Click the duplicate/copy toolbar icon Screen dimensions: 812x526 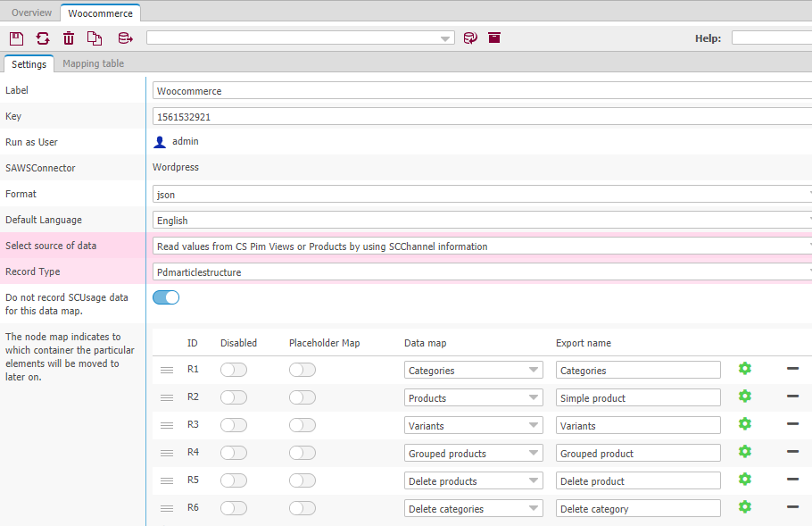tap(95, 38)
